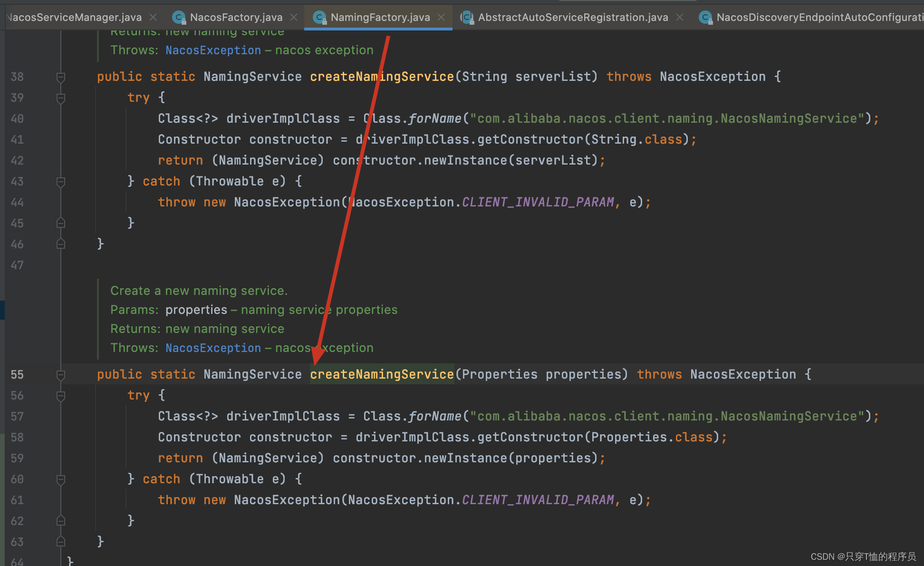Click 'throws NacosException' on line 38
The width and height of the screenshot is (924, 566).
(686, 77)
